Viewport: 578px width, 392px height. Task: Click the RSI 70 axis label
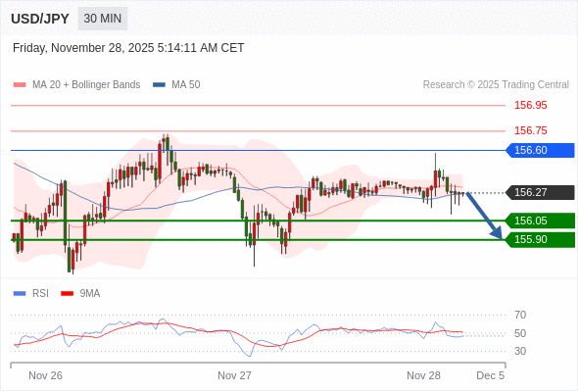pyautogui.click(x=520, y=315)
